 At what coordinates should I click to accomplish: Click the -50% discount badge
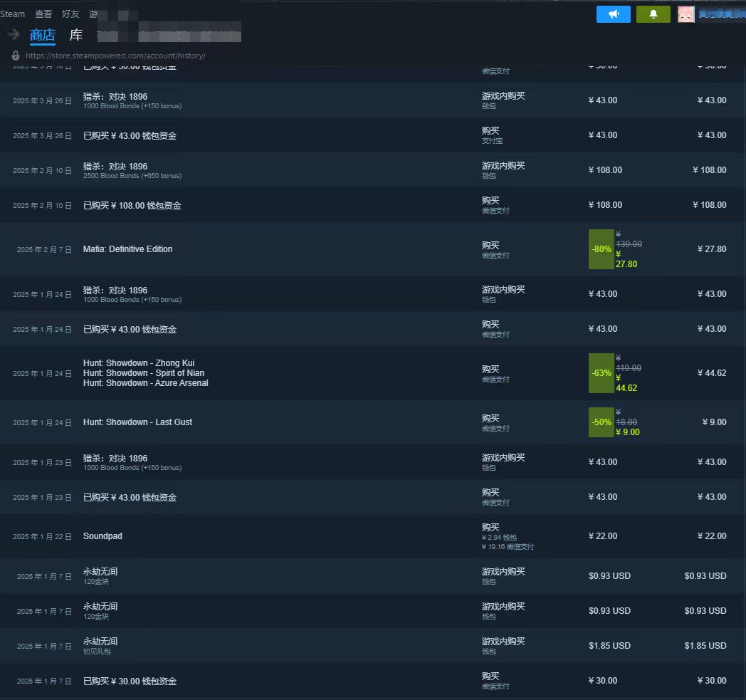pos(601,422)
